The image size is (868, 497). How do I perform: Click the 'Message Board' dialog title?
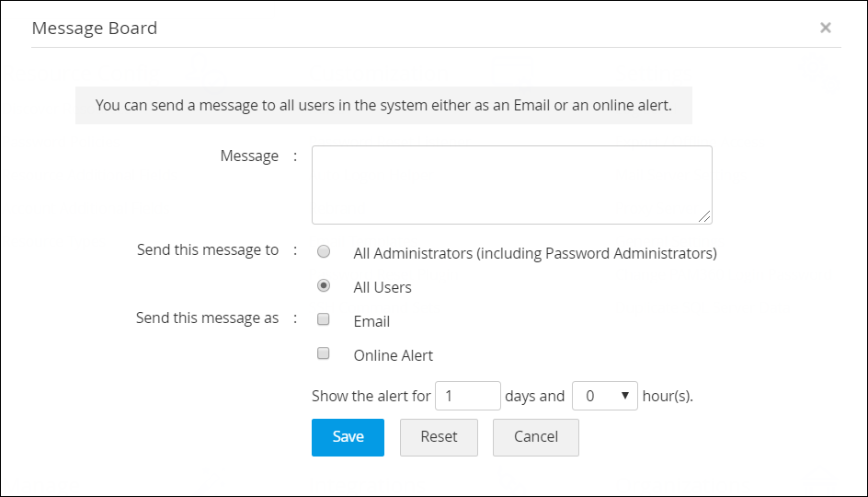(x=95, y=29)
